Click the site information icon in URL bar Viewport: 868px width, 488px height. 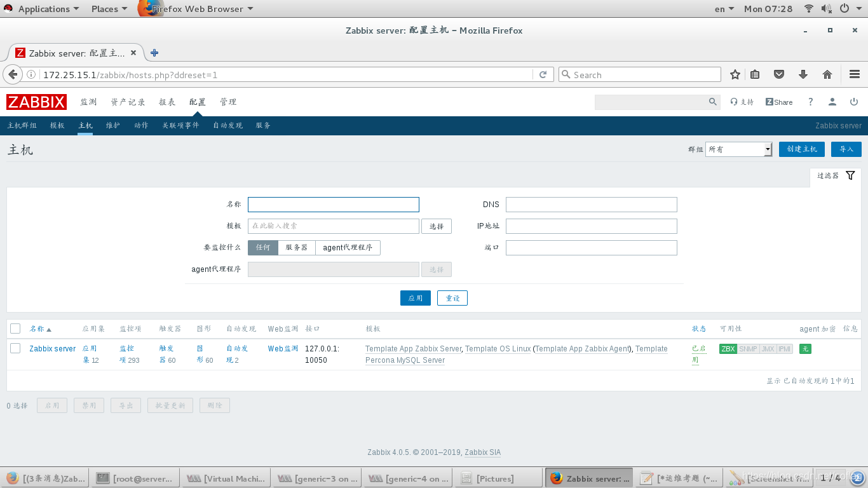tap(31, 74)
